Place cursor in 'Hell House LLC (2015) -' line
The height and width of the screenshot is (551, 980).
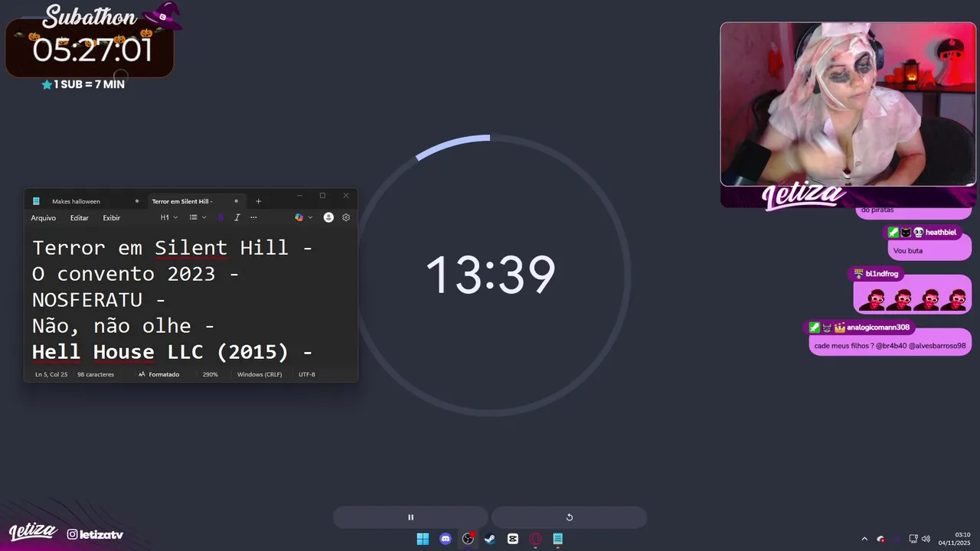pyautogui.click(x=172, y=352)
